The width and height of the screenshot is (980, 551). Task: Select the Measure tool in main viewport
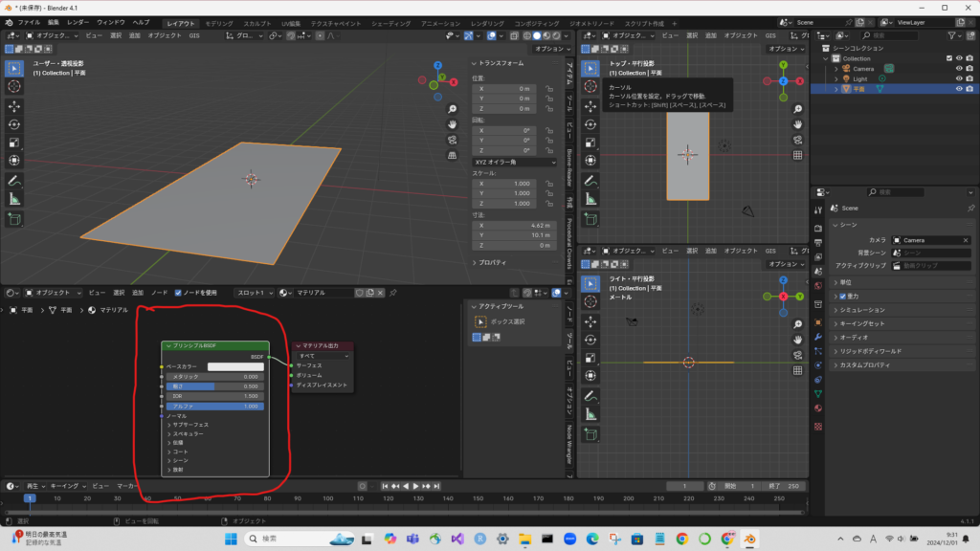(x=14, y=199)
